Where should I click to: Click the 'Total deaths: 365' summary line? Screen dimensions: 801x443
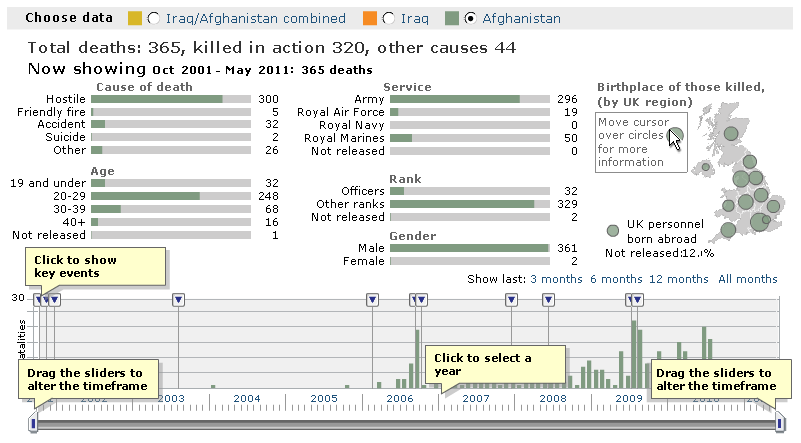point(272,48)
